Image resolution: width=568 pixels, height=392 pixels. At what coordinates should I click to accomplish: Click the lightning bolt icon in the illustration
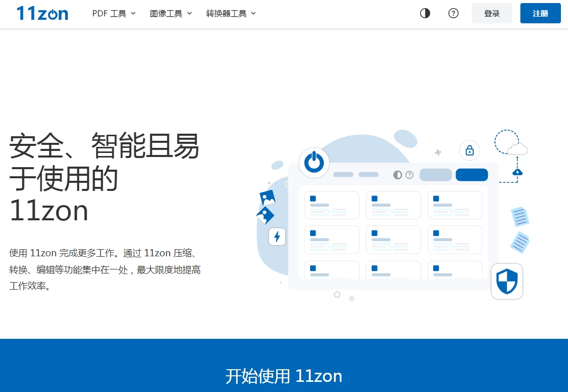(277, 237)
